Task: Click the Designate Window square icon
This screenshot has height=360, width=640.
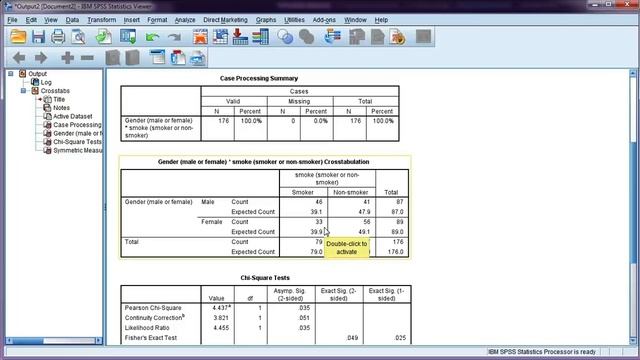Action: [423, 37]
